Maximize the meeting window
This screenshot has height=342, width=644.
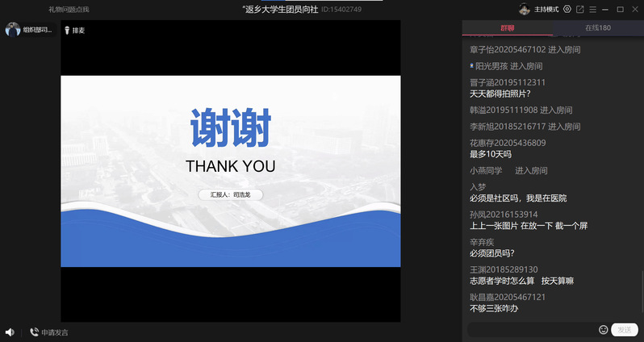coord(620,9)
